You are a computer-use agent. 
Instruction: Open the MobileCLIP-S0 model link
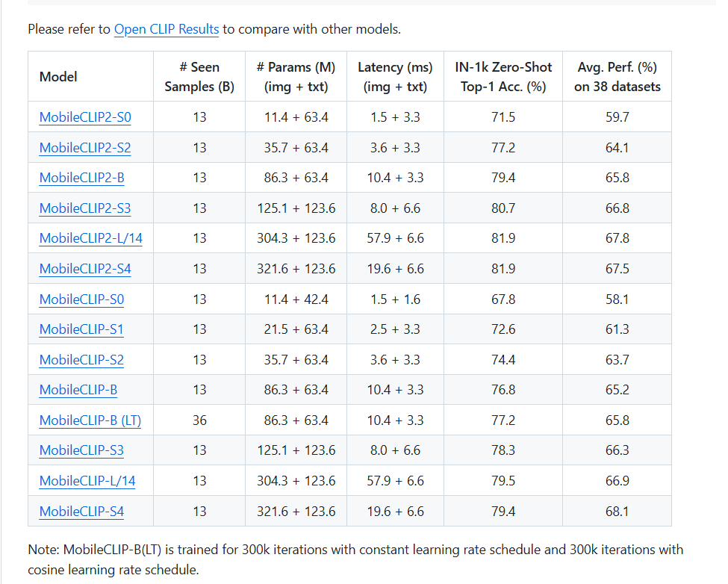click(81, 299)
